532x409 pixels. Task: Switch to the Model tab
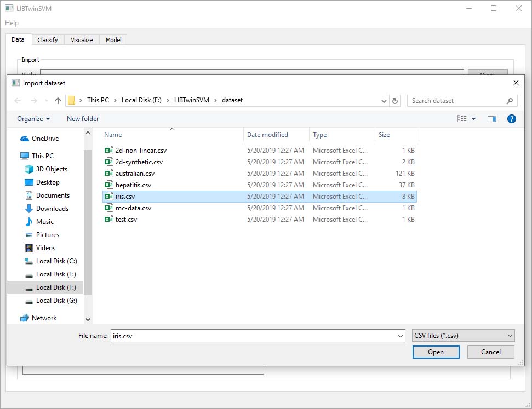coord(113,39)
